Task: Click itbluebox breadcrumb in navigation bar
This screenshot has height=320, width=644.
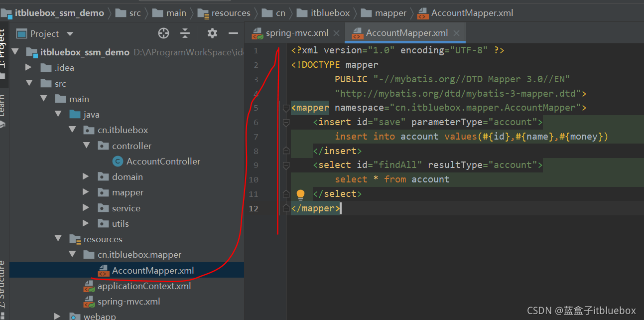Action: (323, 13)
